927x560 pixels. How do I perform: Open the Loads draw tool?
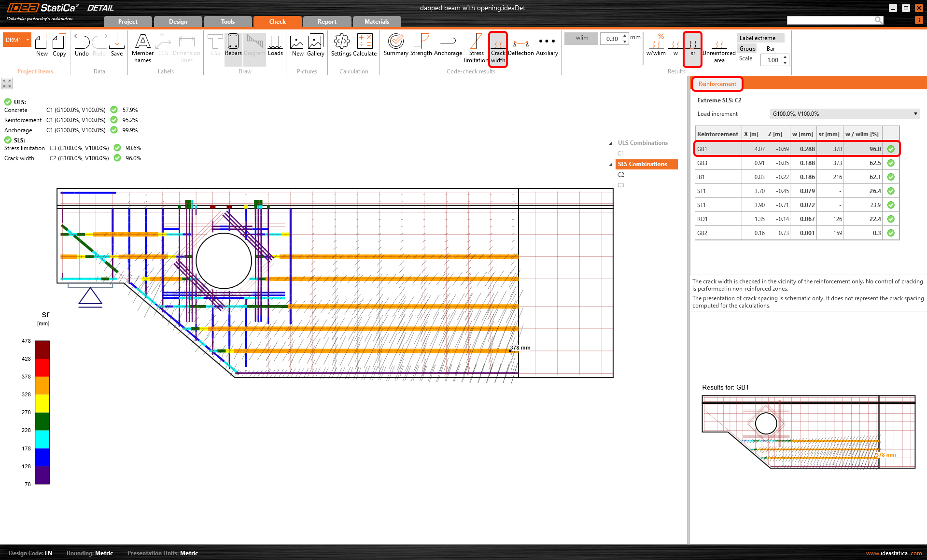275,45
